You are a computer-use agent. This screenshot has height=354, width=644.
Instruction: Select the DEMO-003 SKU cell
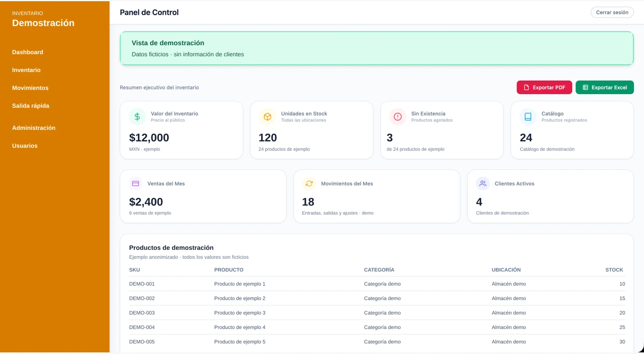(142, 313)
